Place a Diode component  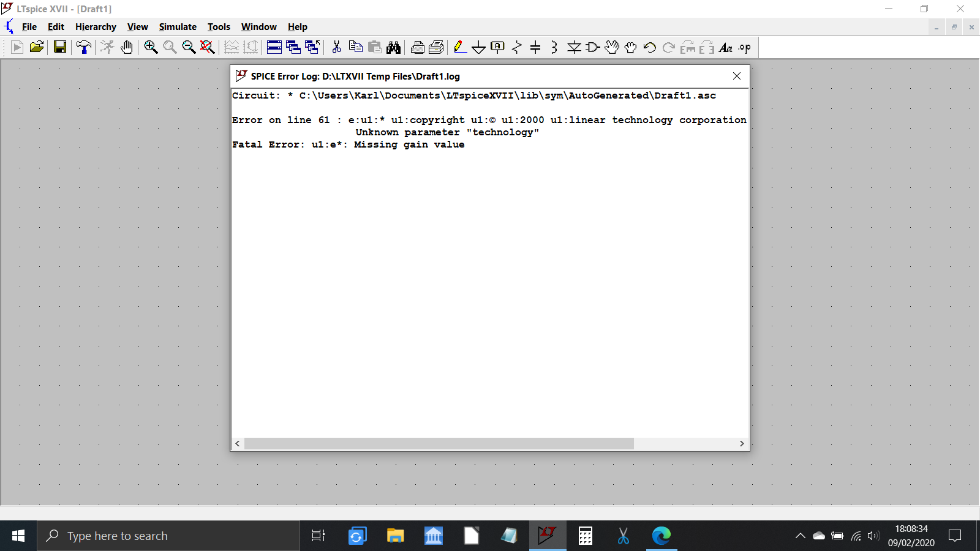[x=574, y=47]
